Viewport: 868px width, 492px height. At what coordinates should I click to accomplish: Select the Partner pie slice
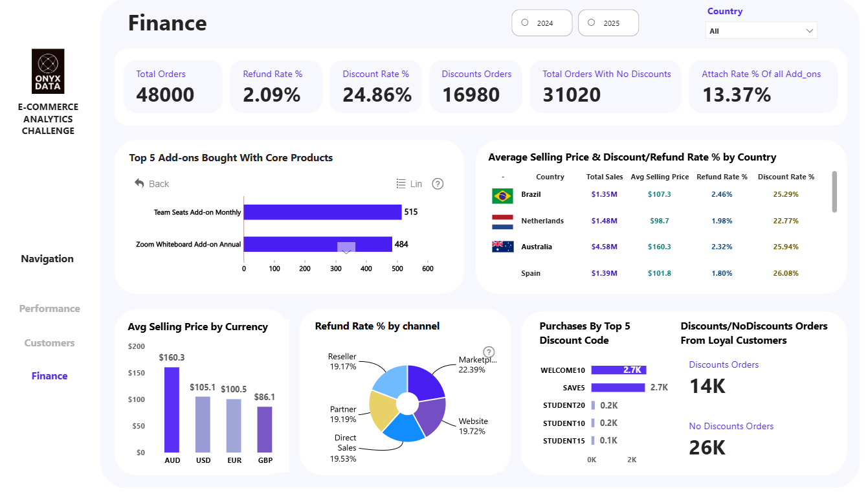coord(382,409)
